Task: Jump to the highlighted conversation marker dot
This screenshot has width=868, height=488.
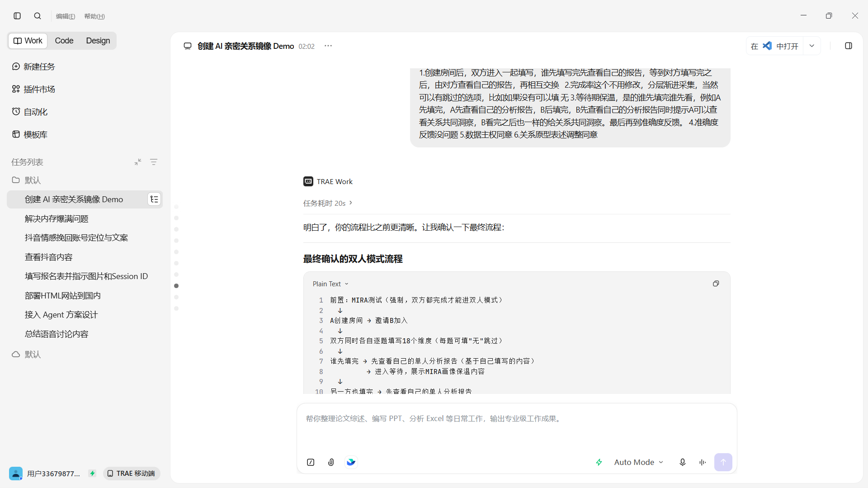Action: click(x=176, y=286)
